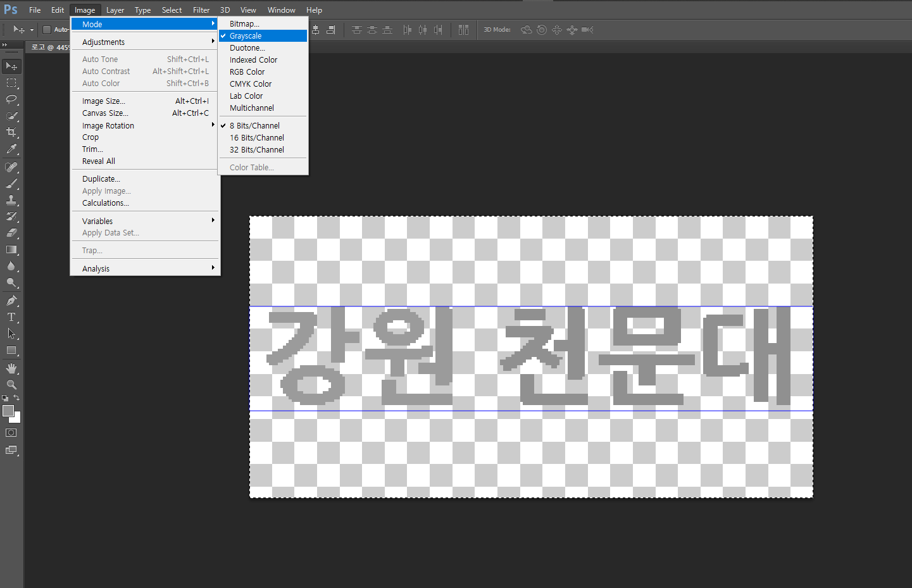
Task: Click the 3D Rotate mode icon
Action: [x=526, y=30]
